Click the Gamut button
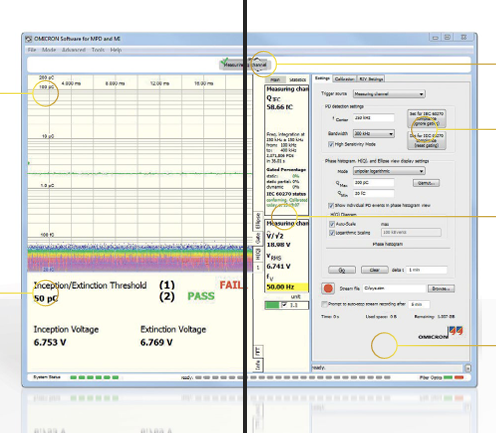Screen dimensions: 496x433 pos(426,183)
